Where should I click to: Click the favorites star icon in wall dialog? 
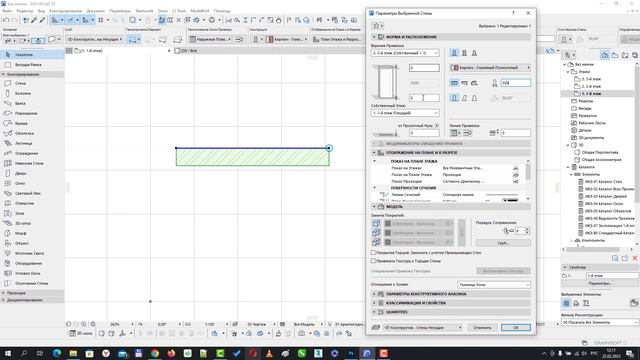pos(376,26)
